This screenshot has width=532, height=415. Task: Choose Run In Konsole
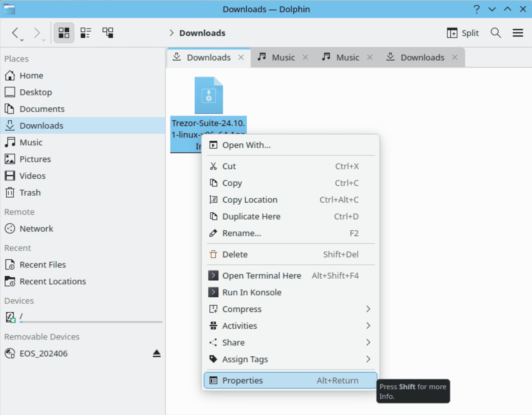coord(290,293)
